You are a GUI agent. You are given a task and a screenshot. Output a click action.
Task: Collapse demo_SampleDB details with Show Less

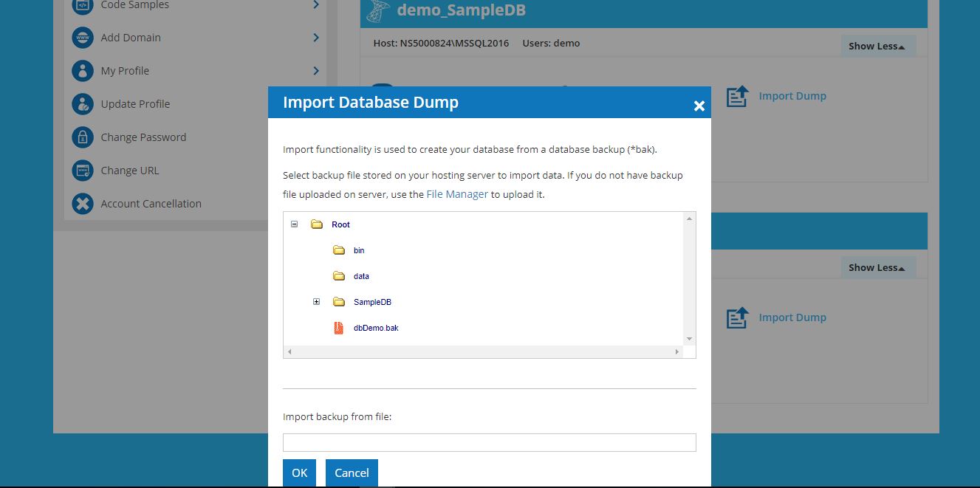click(878, 46)
